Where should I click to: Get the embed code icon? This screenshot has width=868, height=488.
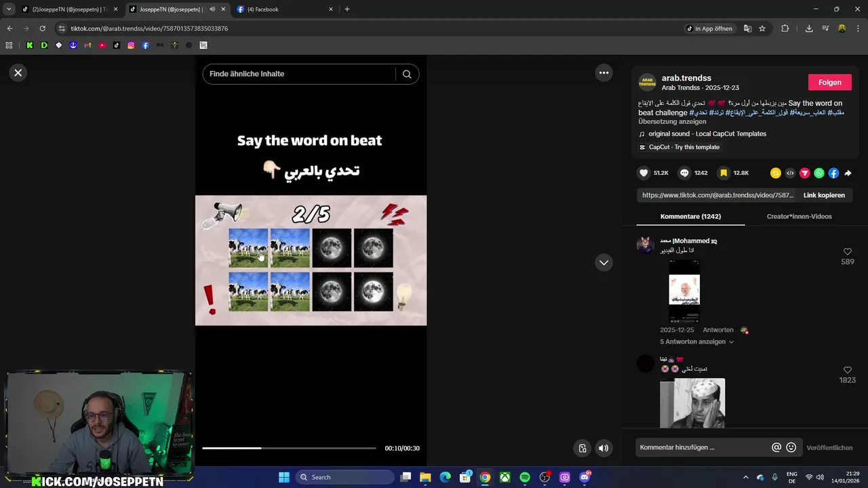click(790, 173)
